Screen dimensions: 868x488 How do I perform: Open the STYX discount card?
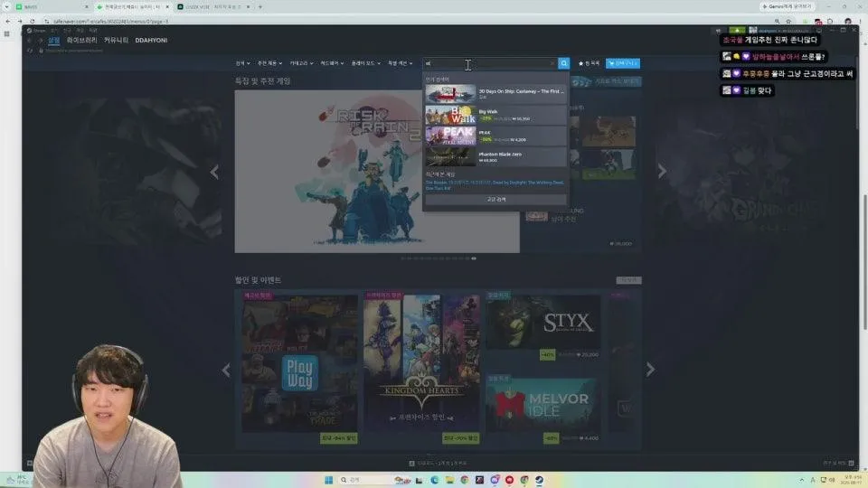(543, 326)
